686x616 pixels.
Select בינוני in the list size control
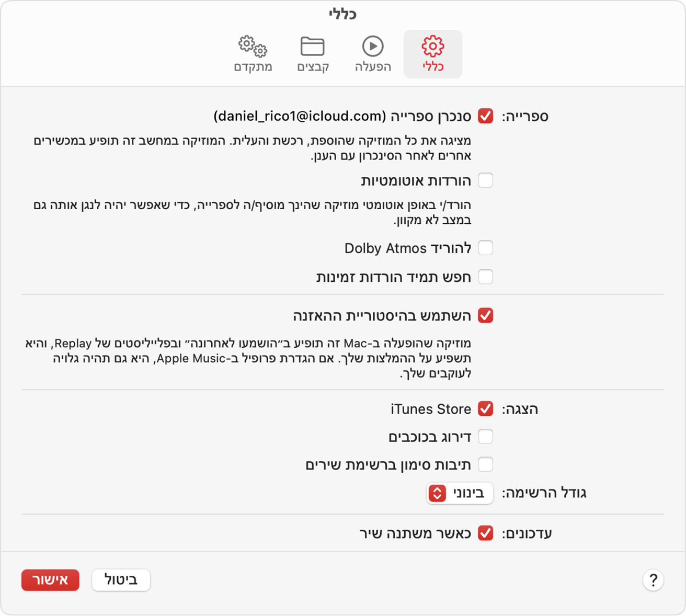[x=460, y=493]
